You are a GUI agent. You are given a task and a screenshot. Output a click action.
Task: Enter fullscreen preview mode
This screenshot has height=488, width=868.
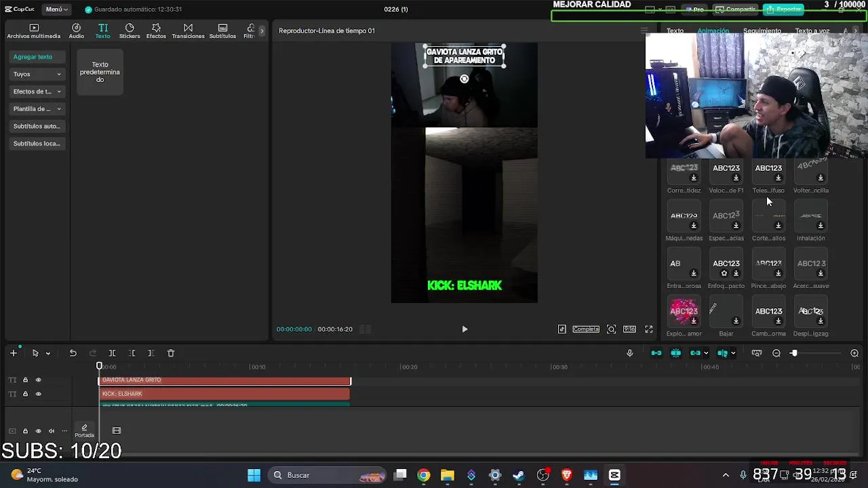click(x=649, y=329)
